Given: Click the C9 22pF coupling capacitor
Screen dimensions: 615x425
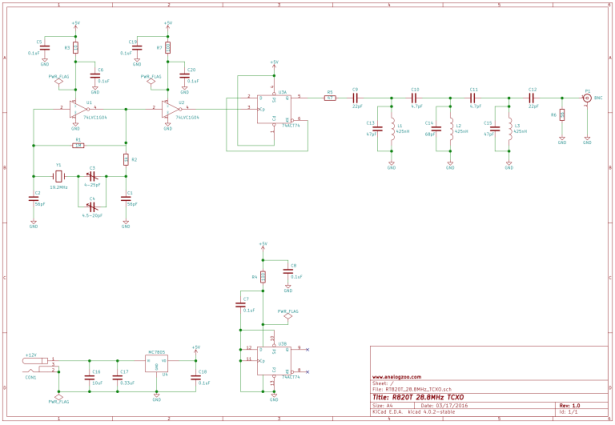Looking at the screenshot, I should [356, 98].
